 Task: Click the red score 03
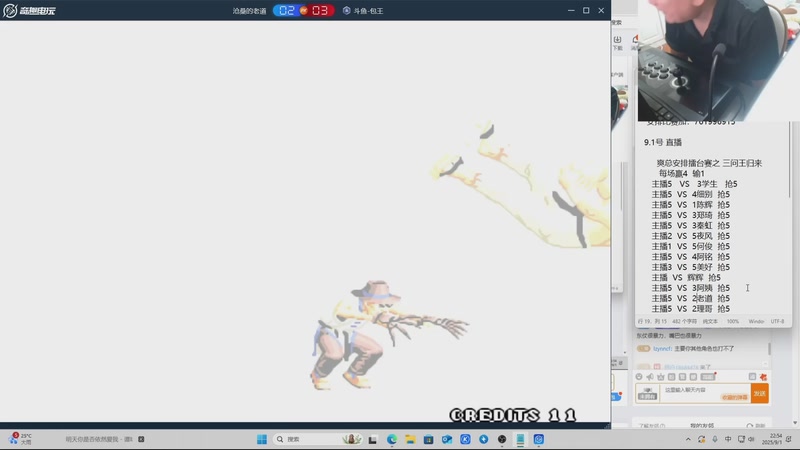click(320, 10)
